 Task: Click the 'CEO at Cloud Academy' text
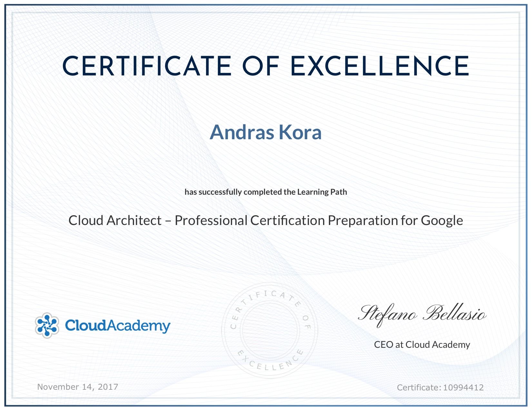422,345
